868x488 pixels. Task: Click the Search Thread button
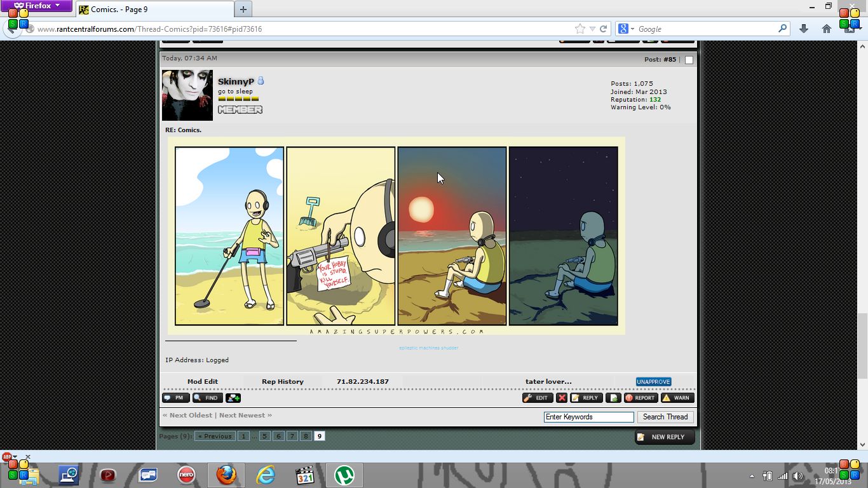pyautogui.click(x=665, y=417)
